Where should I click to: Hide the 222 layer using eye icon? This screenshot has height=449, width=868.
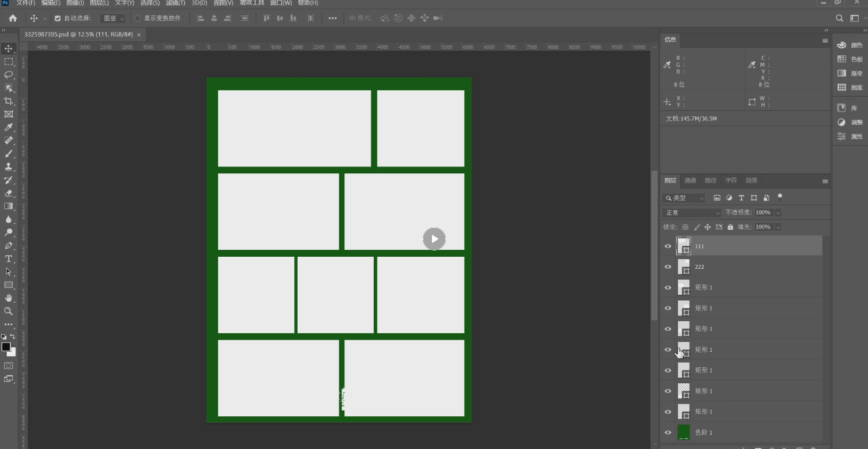(668, 267)
